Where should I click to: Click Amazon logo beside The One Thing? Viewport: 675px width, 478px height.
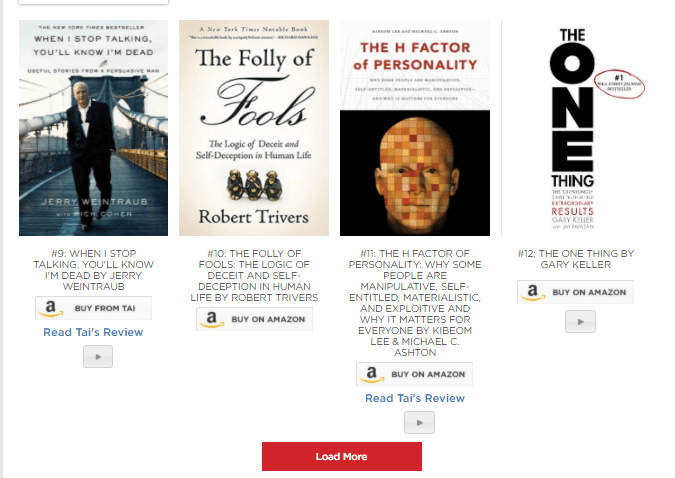533,292
